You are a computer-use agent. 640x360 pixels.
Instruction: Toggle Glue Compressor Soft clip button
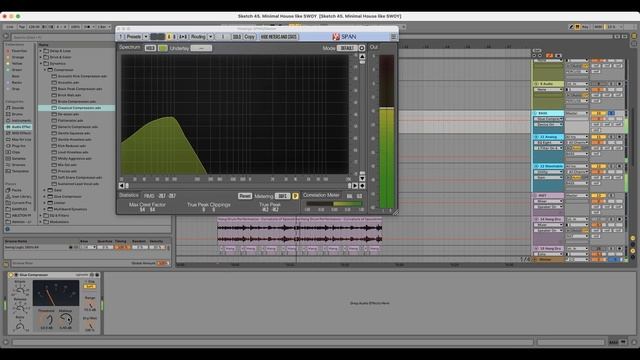click(89, 287)
